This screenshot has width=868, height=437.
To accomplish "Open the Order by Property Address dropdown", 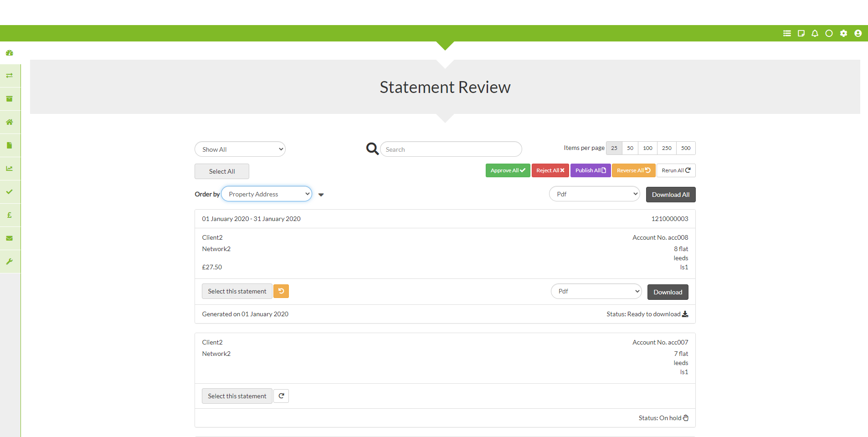I will tap(267, 194).
